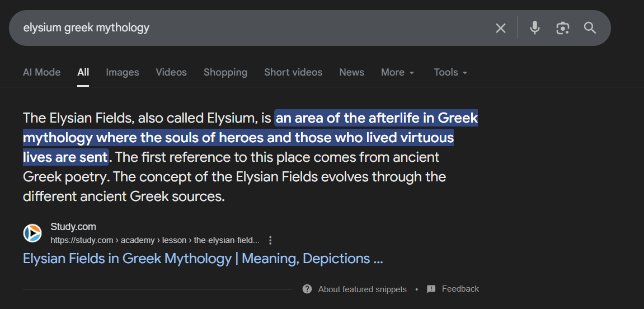Viewport: 644px width, 309px height.
Task: Click the Study.com site favicon
Action: click(32, 233)
